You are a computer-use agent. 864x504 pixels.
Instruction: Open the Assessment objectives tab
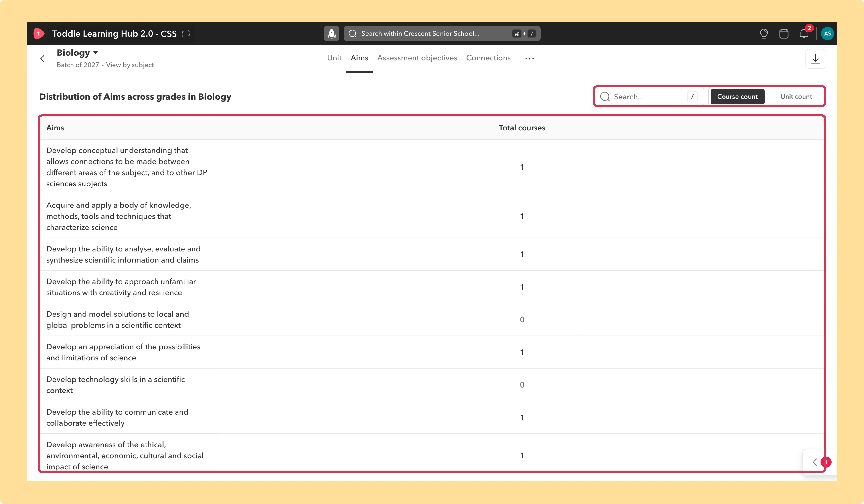tap(417, 58)
